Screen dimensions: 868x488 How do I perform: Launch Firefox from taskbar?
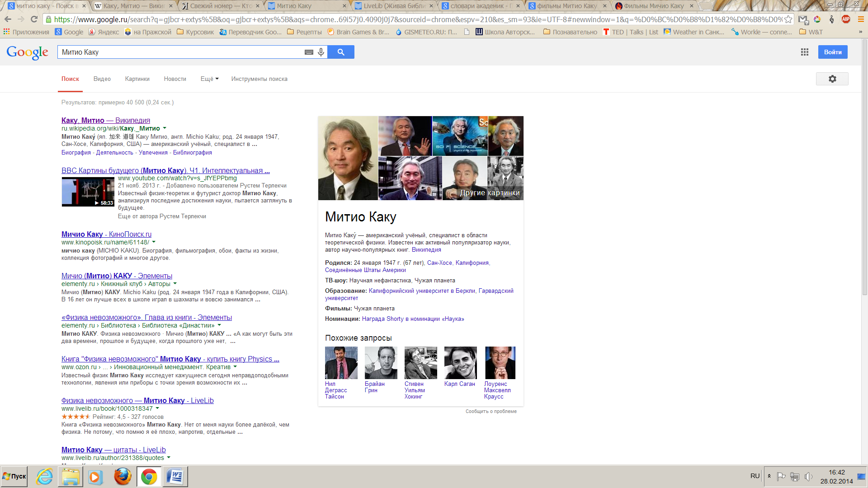click(123, 476)
